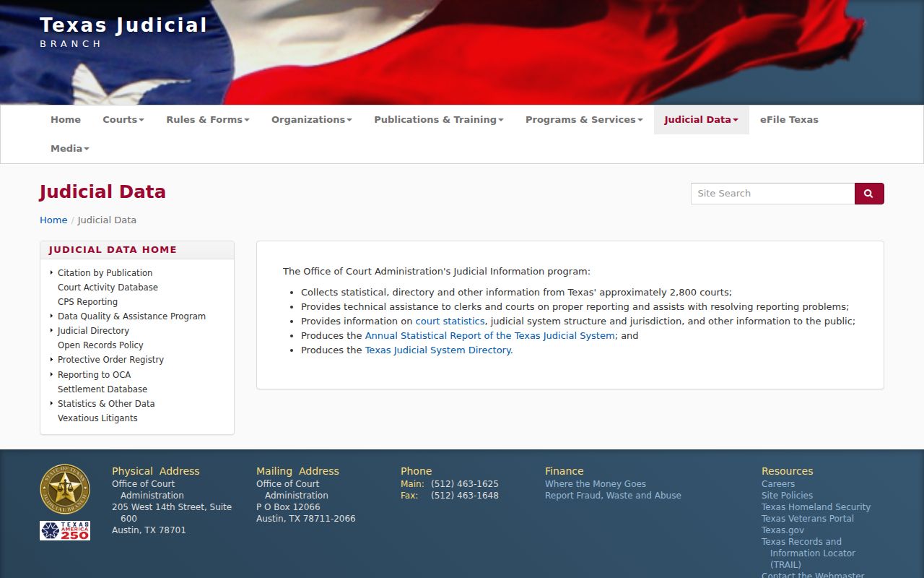Image resolution: width=924 pixels, height=578 pixels.
Task: Click the Texas America 250 logo
Action: pyautogui.click(x=65, y=530)
